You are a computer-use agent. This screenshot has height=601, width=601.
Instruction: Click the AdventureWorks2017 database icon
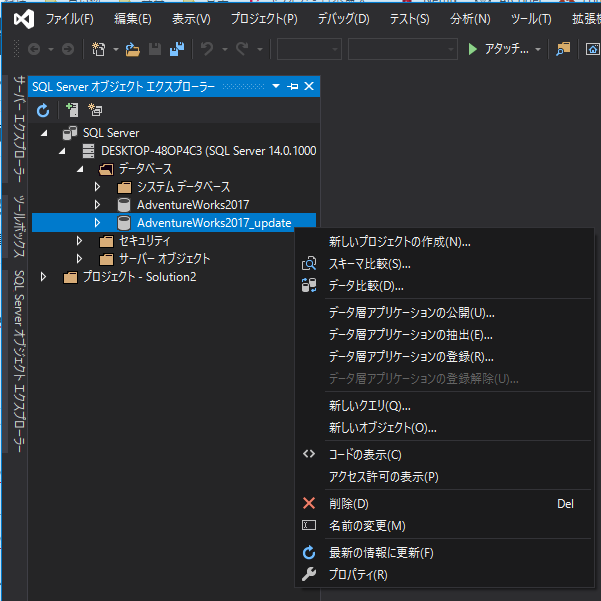[x=124, y=205]
